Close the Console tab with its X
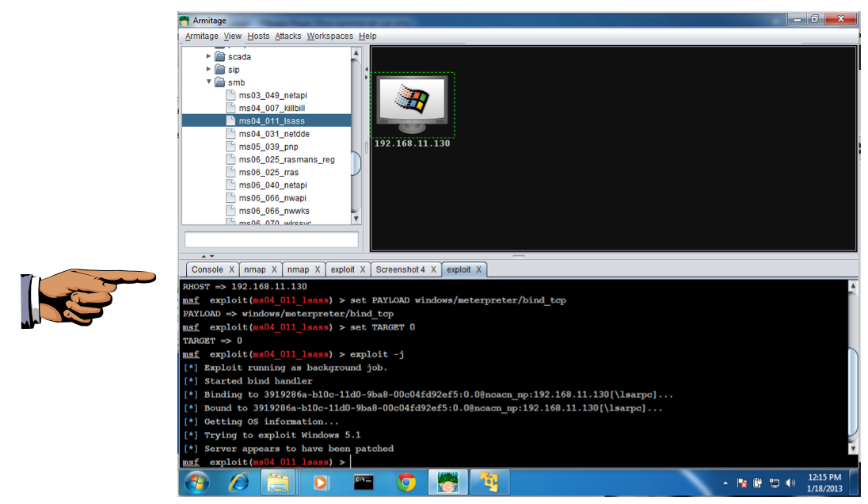Viewport: 868px width, 504px height. click(231, 269)
